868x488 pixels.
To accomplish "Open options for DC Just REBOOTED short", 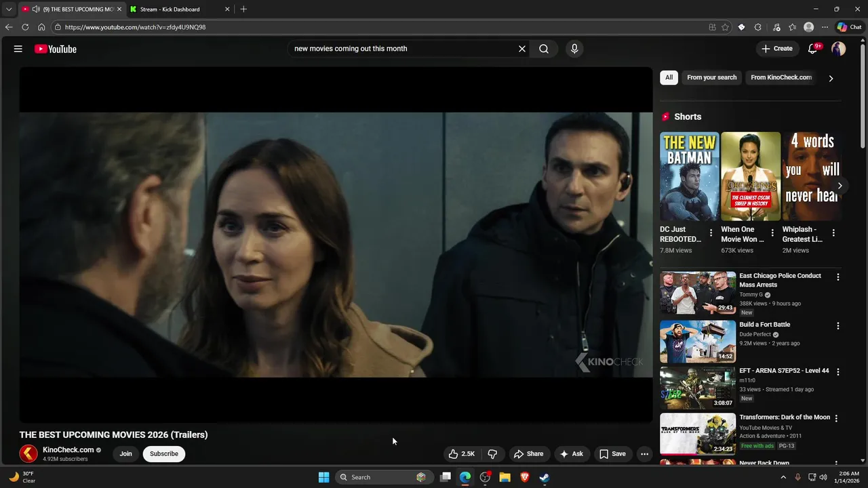I will pos(711,233).
